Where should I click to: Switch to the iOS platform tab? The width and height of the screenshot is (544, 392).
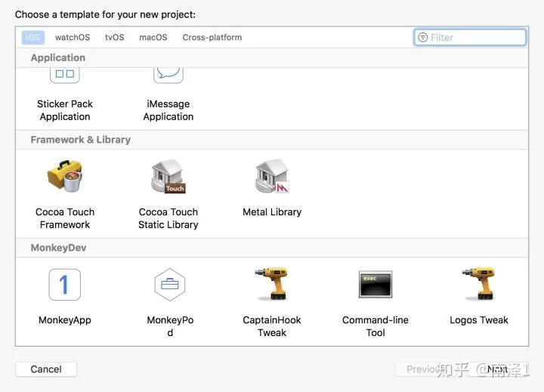pos(33,38)
